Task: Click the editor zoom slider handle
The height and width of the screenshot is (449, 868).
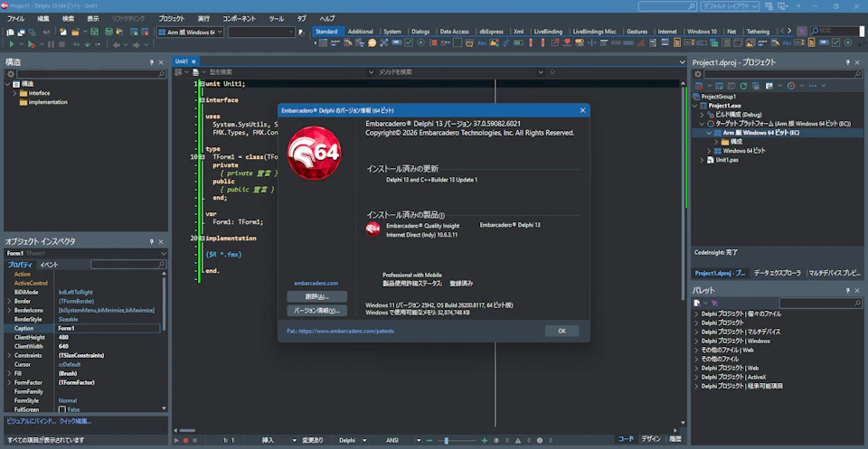Action: click(446, 441)
